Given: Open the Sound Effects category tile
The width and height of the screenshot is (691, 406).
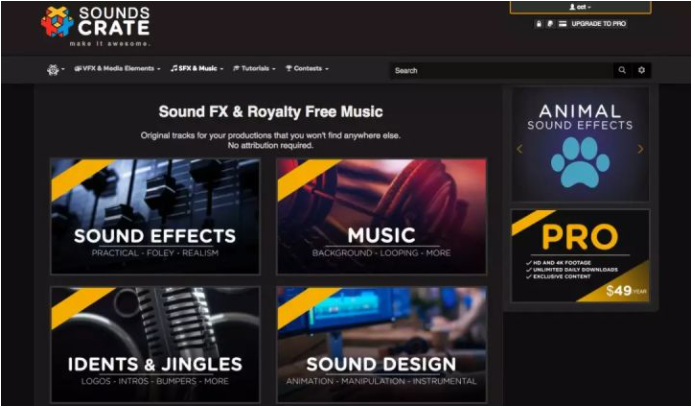Looking at the screenshot, I should 155,216.
